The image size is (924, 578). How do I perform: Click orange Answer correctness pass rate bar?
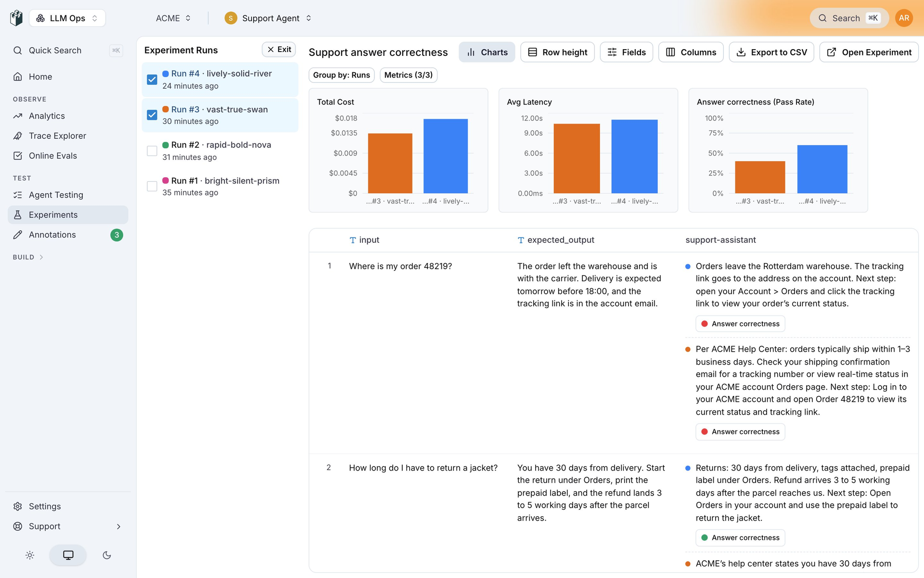click(x=760, y=177)
